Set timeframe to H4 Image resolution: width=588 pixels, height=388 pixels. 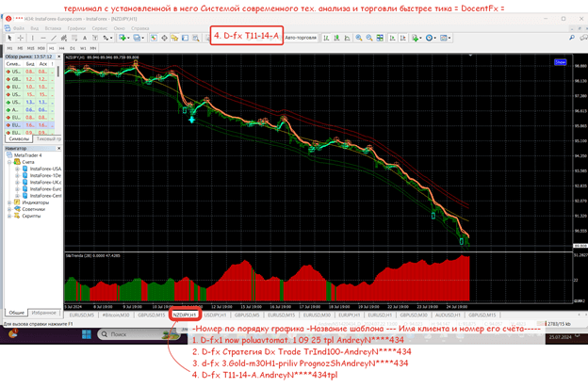(x=62, y=48)
